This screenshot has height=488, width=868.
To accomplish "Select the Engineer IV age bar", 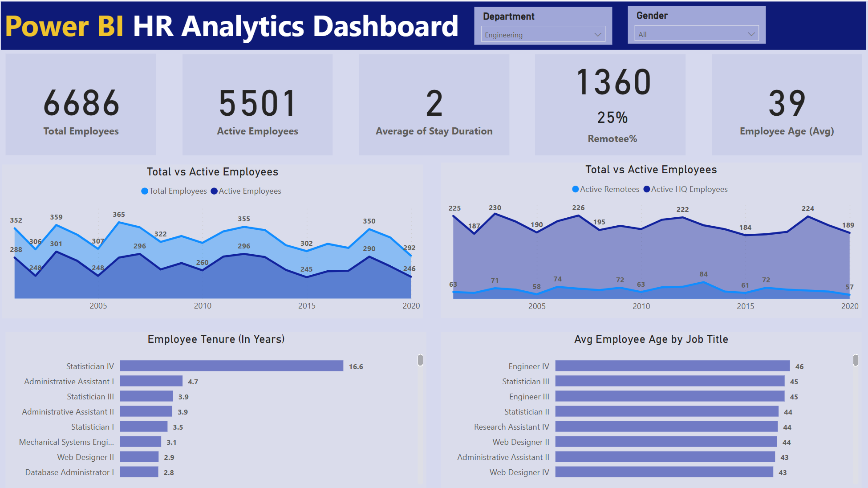I will (673, 366).
